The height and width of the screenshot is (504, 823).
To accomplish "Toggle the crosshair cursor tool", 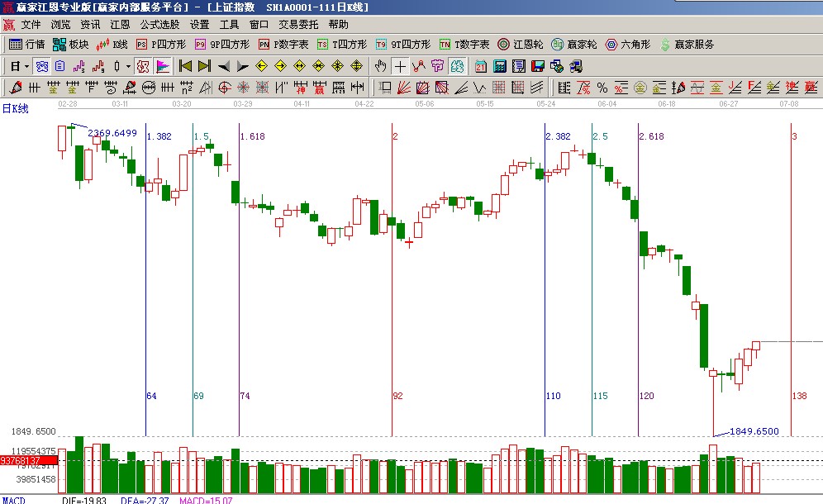I will (400, 66).
